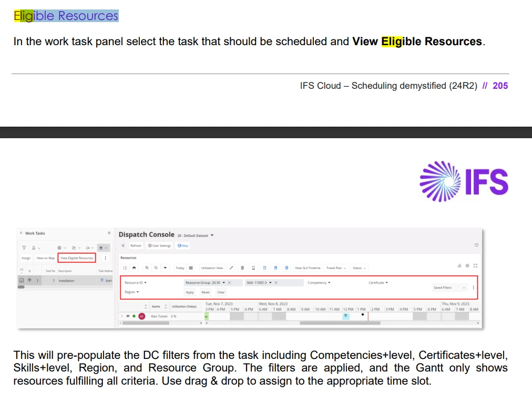Viewport: 532px width, 402px height.
Task: Expand the Alex Tonen resource row
Action: click(122, 316)
